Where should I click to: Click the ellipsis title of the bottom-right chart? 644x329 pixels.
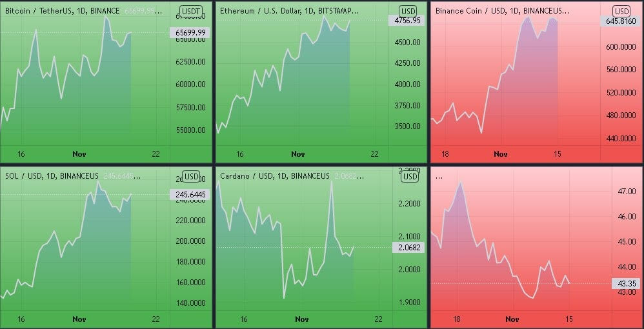(x=439, y=175)
